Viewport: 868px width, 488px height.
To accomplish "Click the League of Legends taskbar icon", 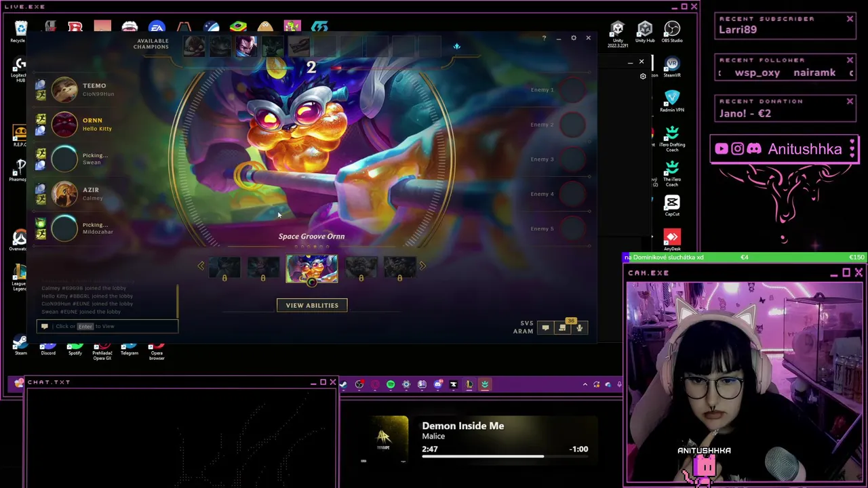I will click(469, 385).
